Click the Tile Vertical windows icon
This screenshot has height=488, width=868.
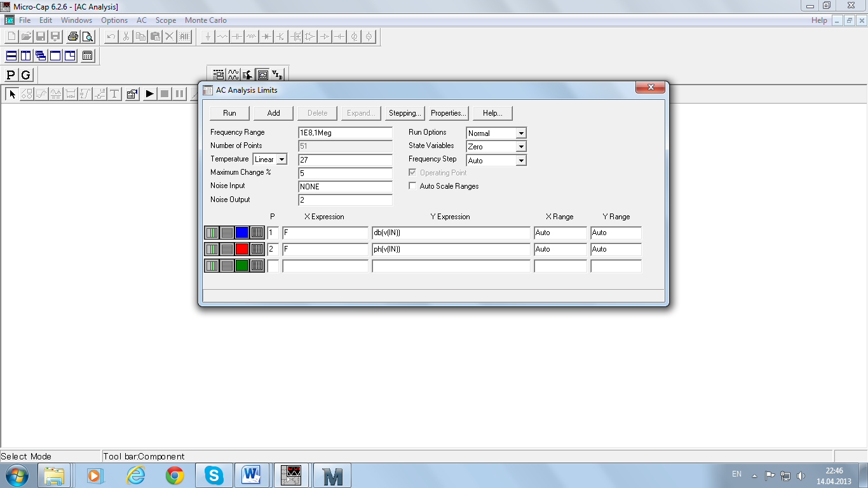click(26, 56)
